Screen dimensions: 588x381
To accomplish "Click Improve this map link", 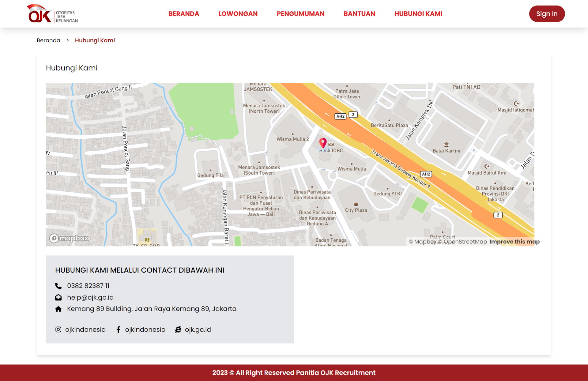I will click(514, 242).
